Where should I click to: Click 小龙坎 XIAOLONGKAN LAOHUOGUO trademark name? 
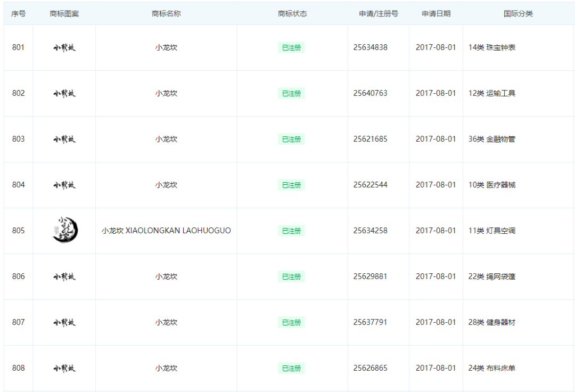click(166, 231)
